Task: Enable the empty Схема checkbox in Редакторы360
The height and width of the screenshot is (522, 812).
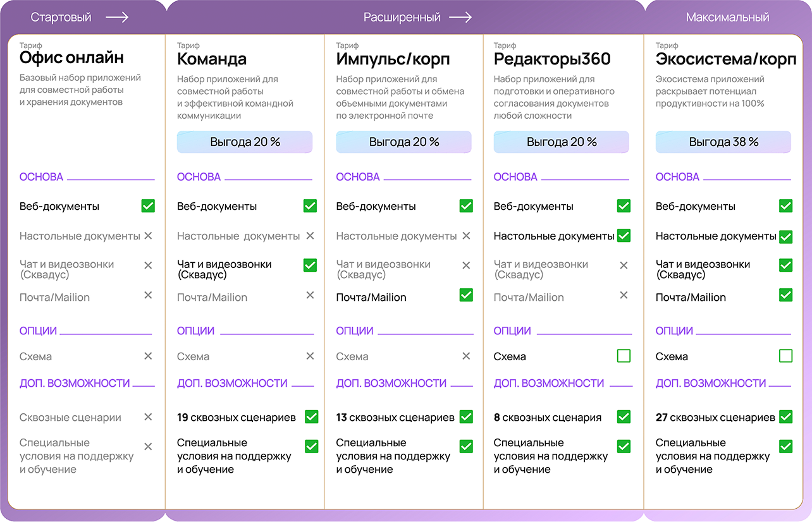Action: coord(624,356)
